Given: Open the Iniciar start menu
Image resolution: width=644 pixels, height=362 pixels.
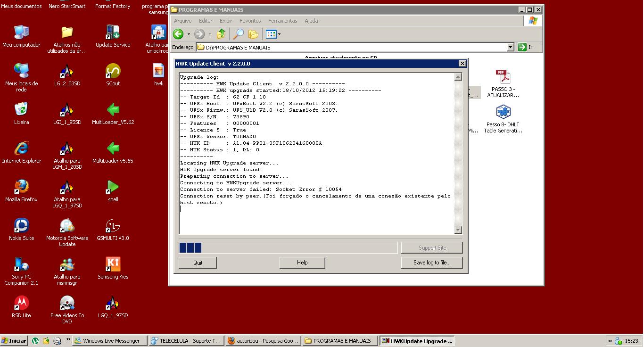Looking at the screenshot, I should tap(14, 341).
